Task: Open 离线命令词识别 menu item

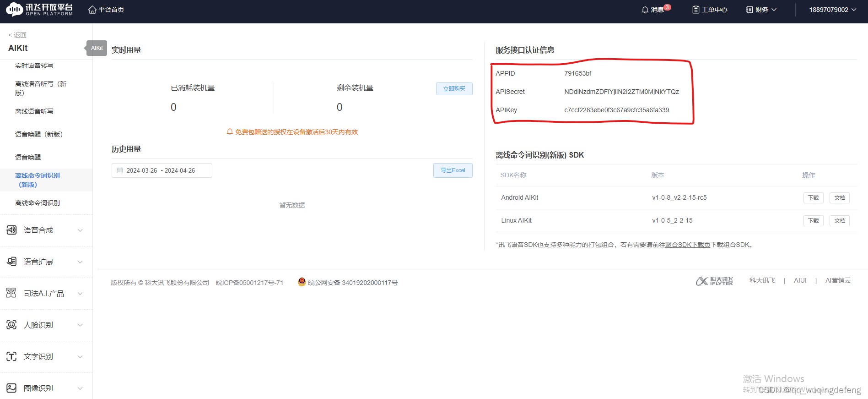Action: (38, 203)
